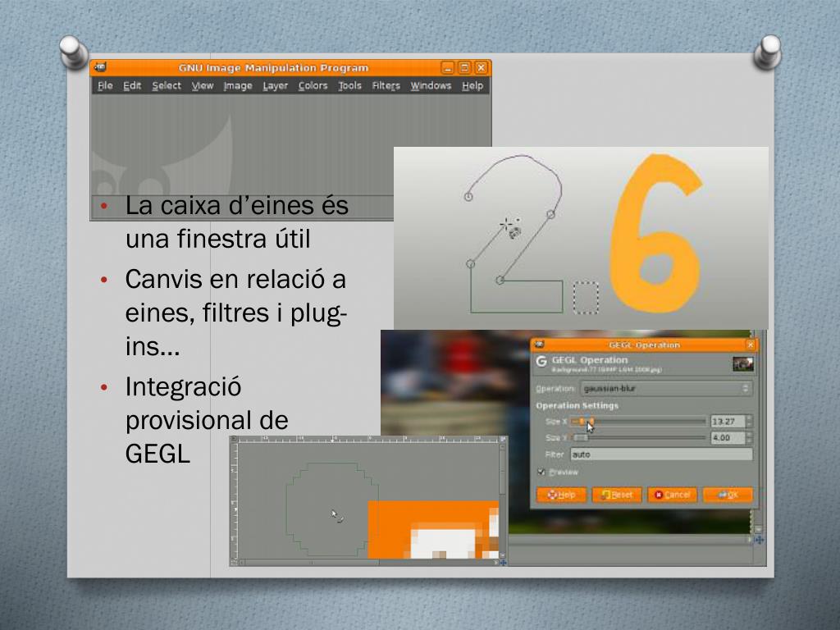Open the File menu in GIMP
This screenshot has width=840, height=630.
(105, 85)
